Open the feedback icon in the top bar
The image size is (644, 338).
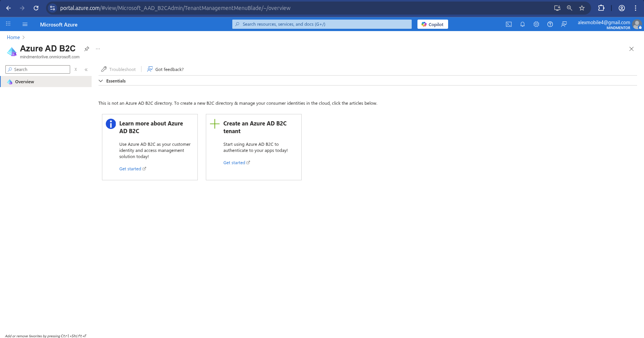coord(564,24)
